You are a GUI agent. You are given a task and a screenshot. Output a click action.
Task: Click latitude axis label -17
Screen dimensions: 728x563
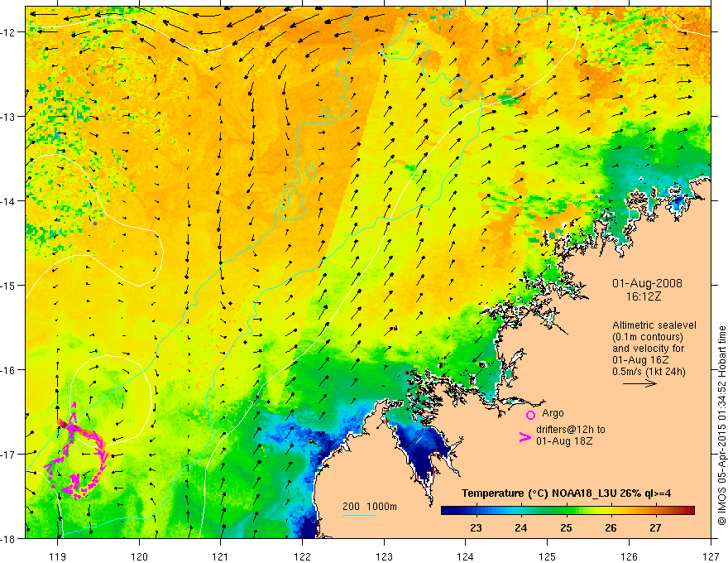8,454
